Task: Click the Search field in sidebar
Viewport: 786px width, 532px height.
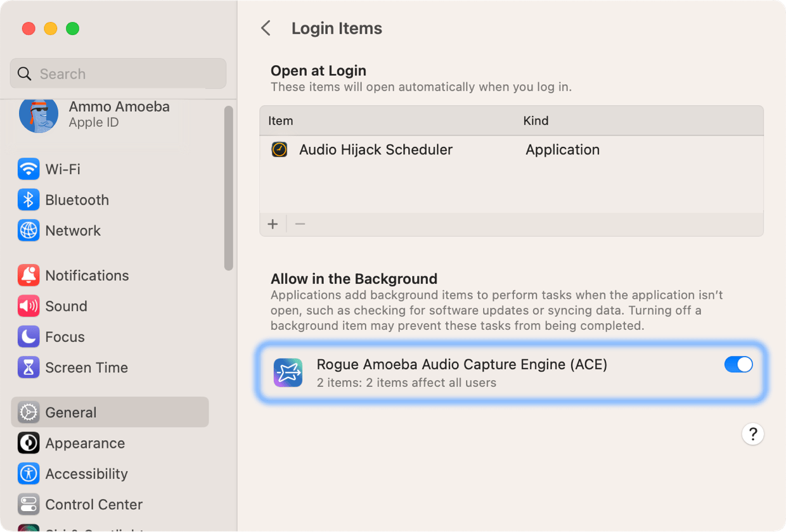Action: pos(118,74)
